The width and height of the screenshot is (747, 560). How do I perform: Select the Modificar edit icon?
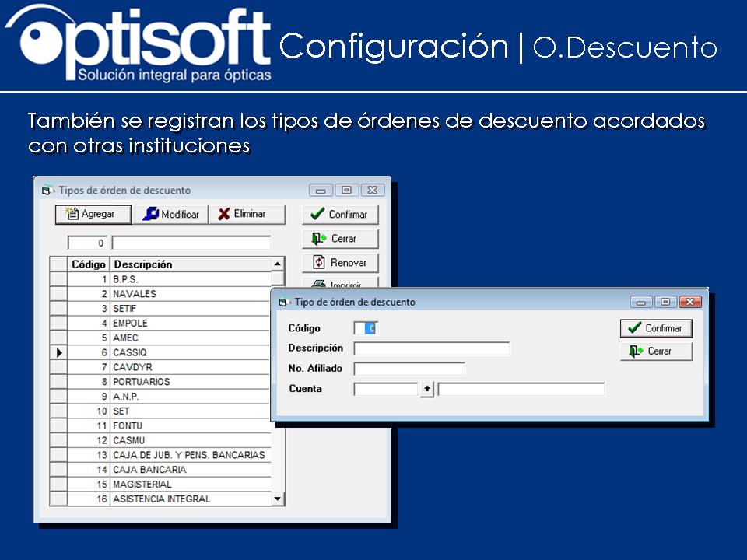pos(153,214)
